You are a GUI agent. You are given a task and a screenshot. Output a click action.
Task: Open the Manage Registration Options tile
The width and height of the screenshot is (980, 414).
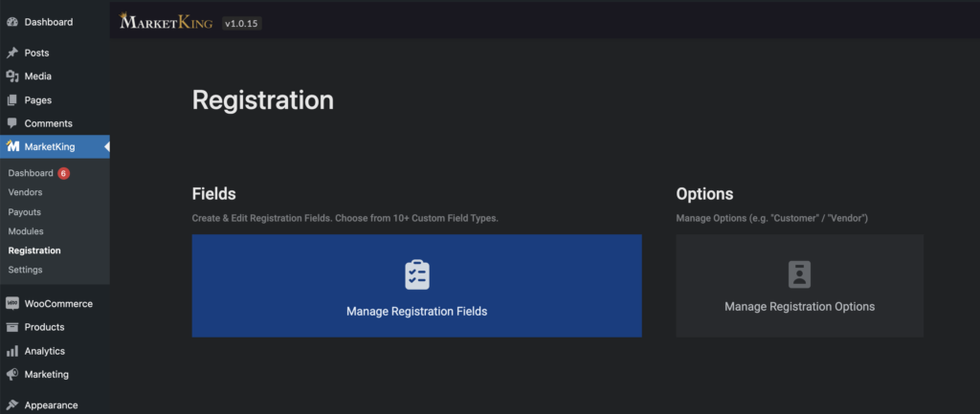tap(800, 286)
